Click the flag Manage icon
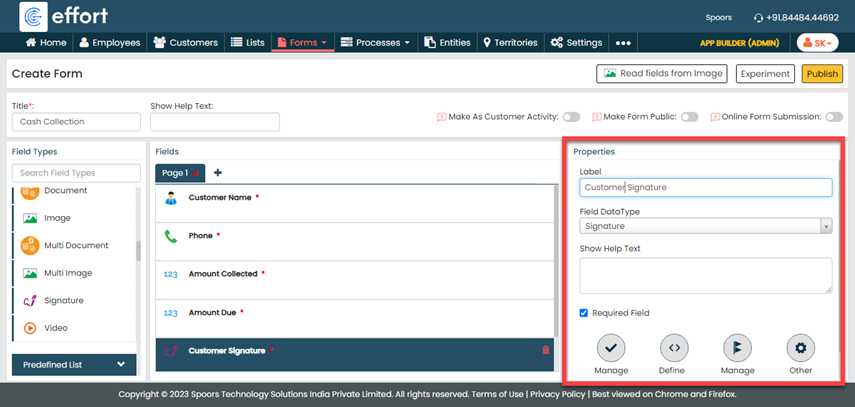855x407 pixels. [x=737, y=348]
